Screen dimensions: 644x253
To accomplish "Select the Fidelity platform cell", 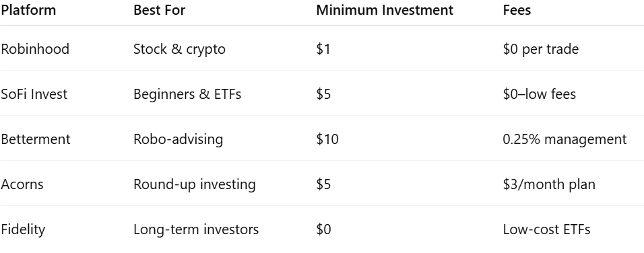I will click(x=23, y=229).
